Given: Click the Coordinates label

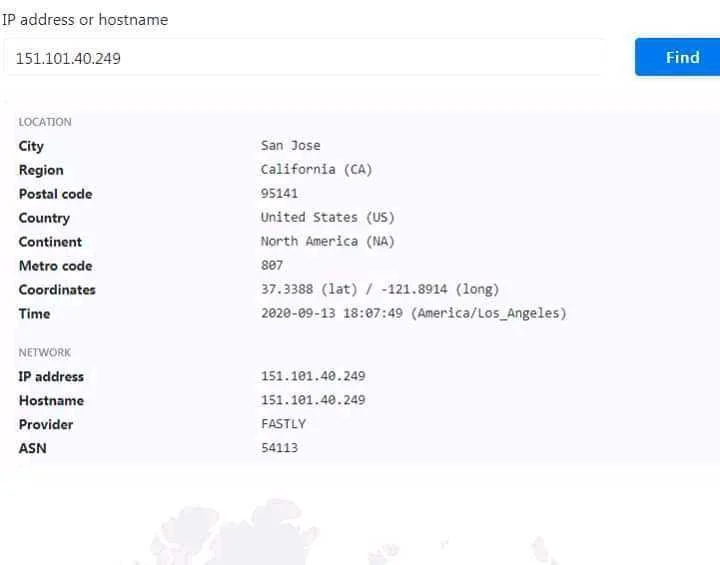Looking at the screenshot, I should click(57, 289).
